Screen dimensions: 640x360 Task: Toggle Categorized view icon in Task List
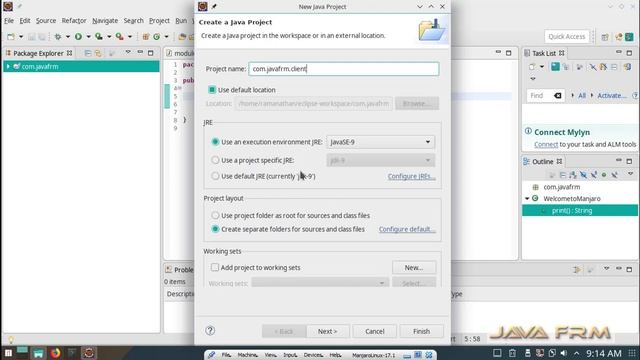pyautogui.click(x=555, y=67)
